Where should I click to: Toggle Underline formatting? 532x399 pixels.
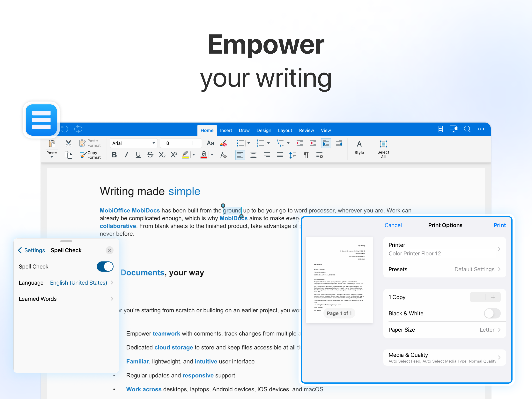click(138, 155)
